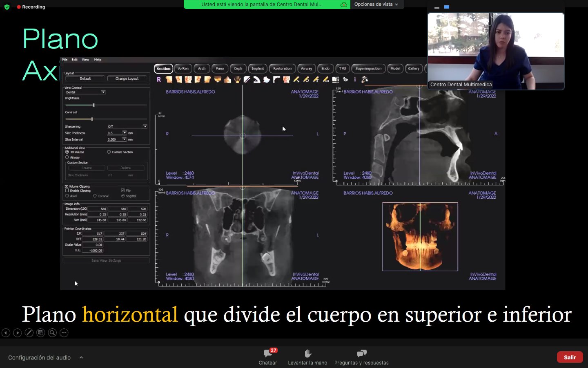Open the Sharpening Off dropdown

click(x=127, y=126)
